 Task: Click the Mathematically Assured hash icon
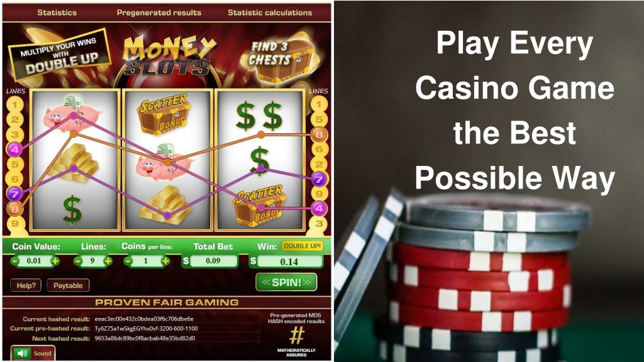coord(297,336)
